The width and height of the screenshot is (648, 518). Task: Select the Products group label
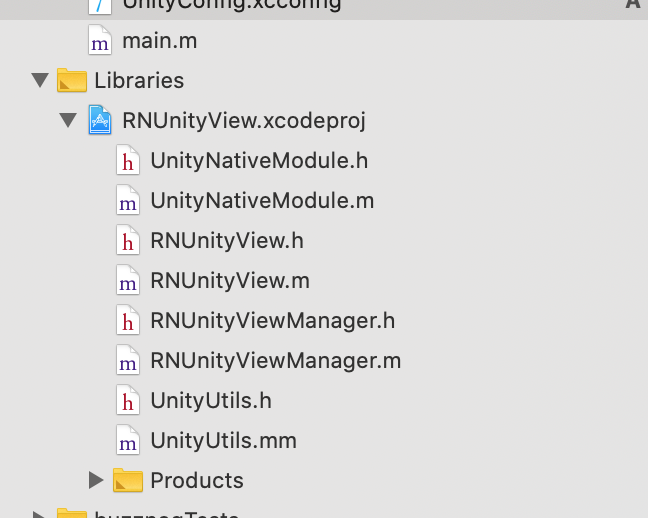pyautogui.click(x=197, y=480)
